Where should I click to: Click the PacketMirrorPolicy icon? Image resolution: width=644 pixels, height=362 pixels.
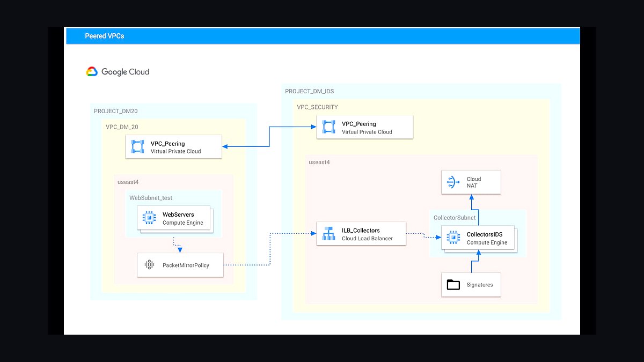point(149,265)
